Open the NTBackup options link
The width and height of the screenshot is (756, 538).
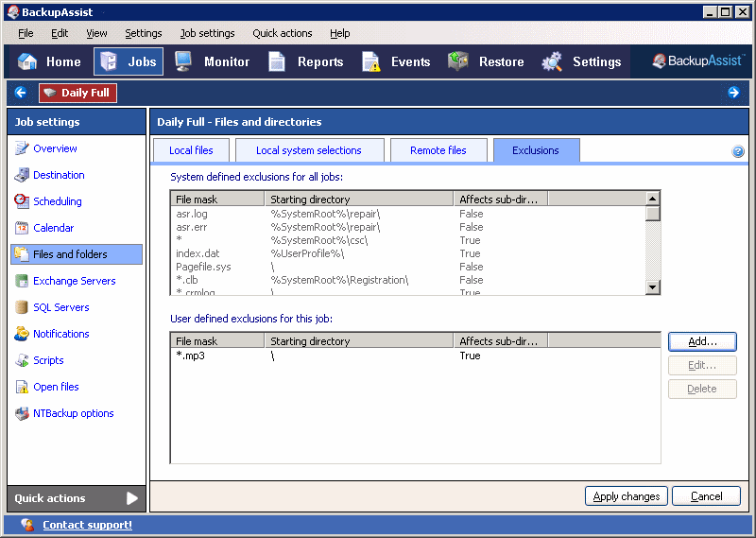pyautogui.click(x=74, y=413)
